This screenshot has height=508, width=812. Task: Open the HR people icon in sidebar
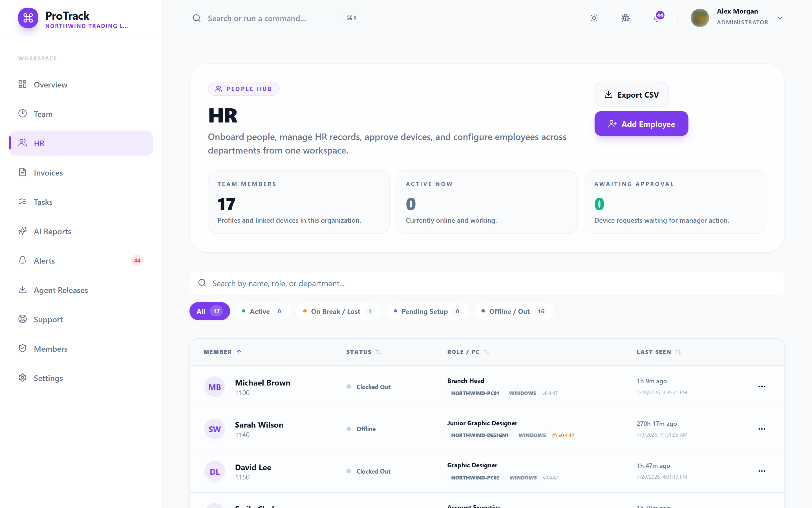[x=23, y=143]
